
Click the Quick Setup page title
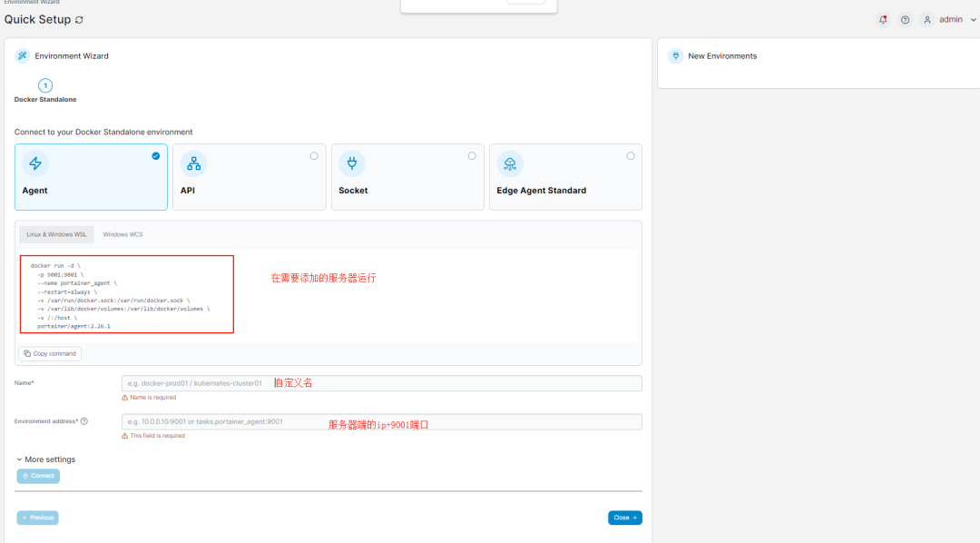point(37,19)
